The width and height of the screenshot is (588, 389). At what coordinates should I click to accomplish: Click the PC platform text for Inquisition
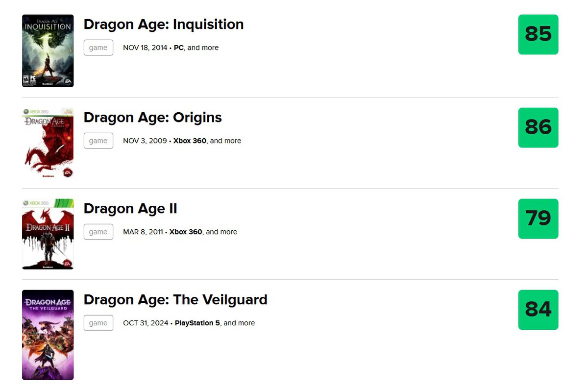pyautogui.click(x=178, y=48)
